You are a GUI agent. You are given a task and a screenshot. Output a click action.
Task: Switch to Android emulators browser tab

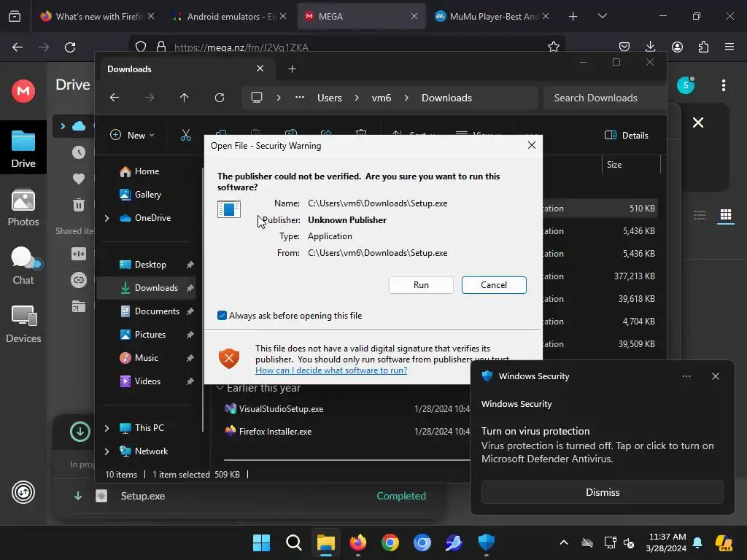[230, 16]
